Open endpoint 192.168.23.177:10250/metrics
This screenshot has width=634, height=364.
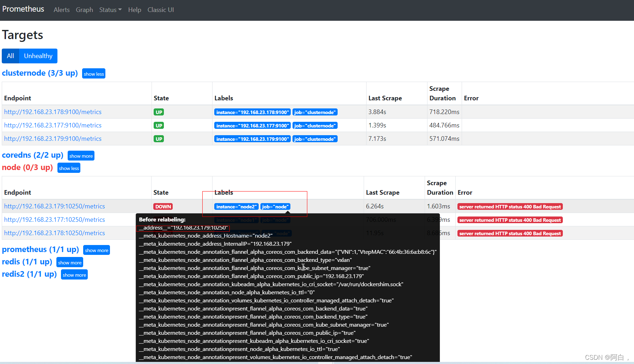55,220
